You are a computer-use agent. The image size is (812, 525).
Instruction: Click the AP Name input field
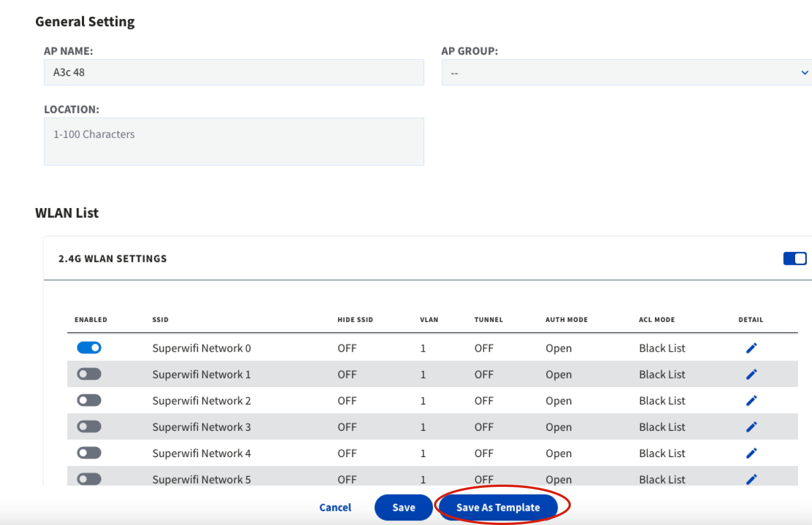(234, 72)
